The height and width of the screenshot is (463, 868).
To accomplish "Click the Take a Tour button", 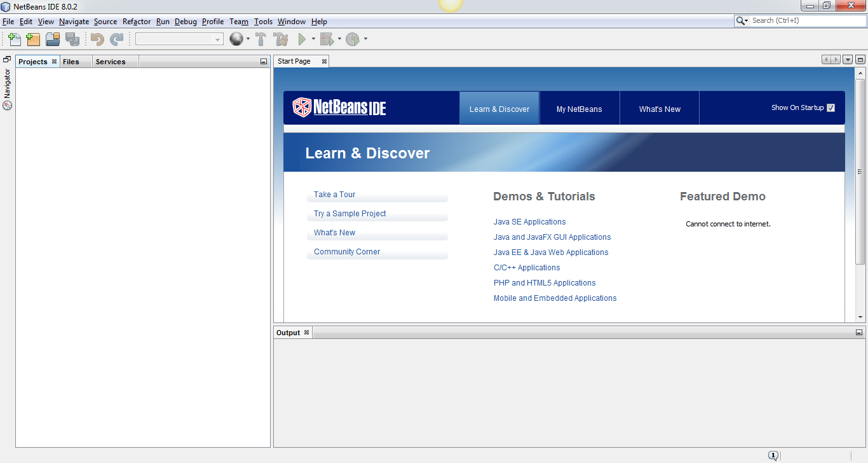I will (377, 195).
